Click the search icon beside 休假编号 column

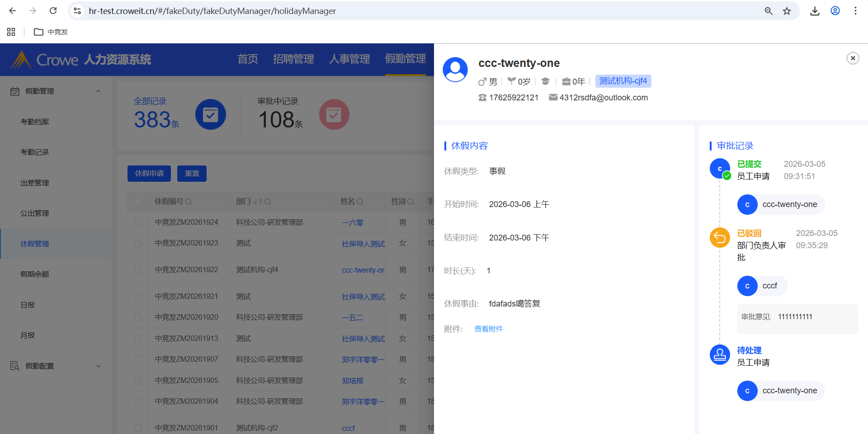point(189,202)
